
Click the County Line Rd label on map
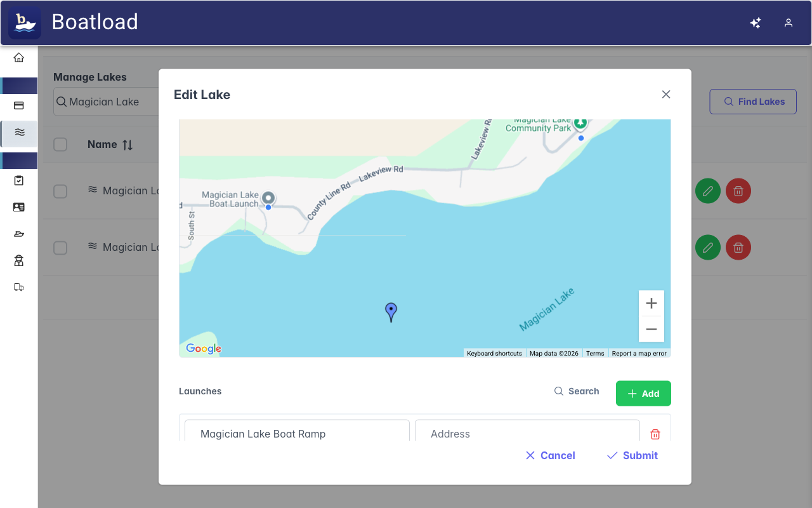point(329,201)
